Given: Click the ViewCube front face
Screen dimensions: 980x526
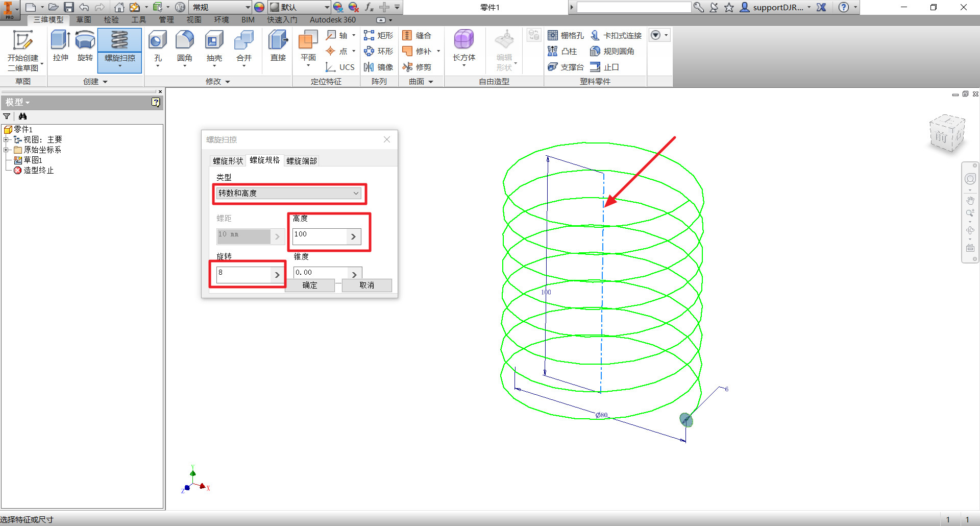Looking at the screenshot, I should point(941,137).
